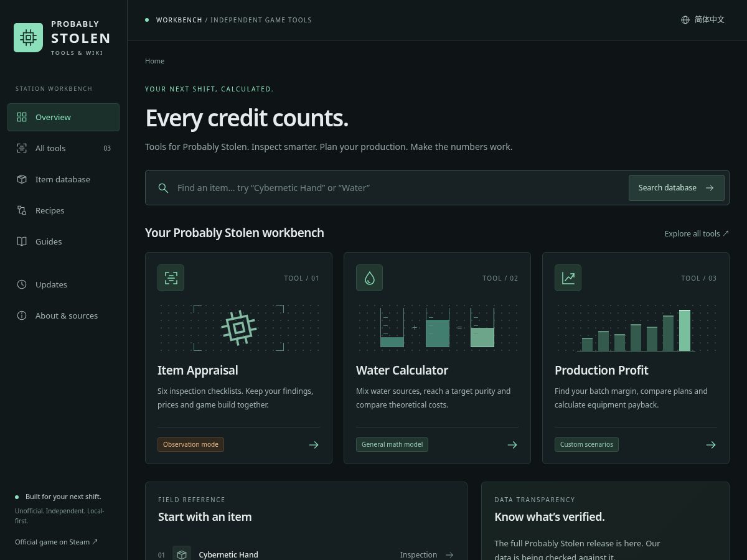Click the TOOL / 01 label
This screenshot has height=560, width=747.
click(301, 278)
